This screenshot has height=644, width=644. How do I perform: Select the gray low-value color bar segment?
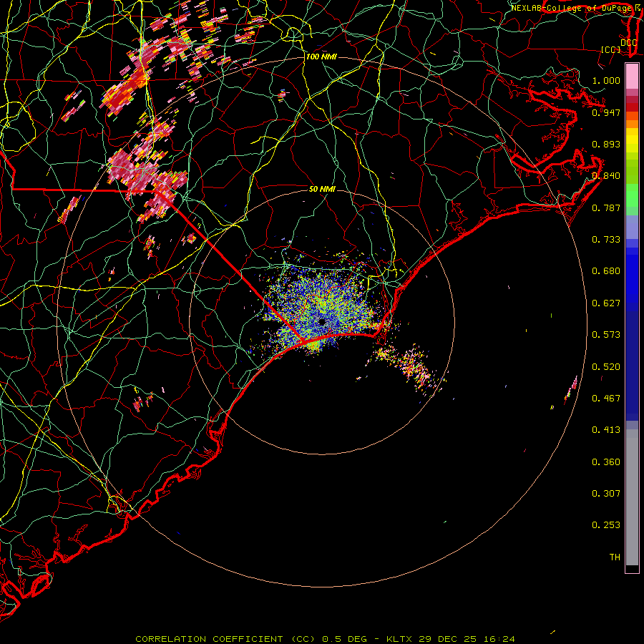pyautogui.click(x=632, y=497)
